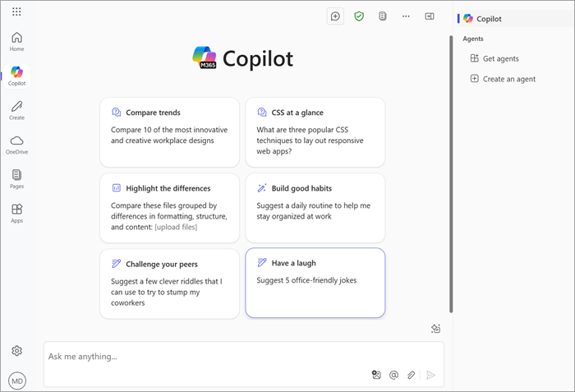Viewport: 575px width, 392px height.
Task: Click the green shield protection icon
Action: (359, 16)
